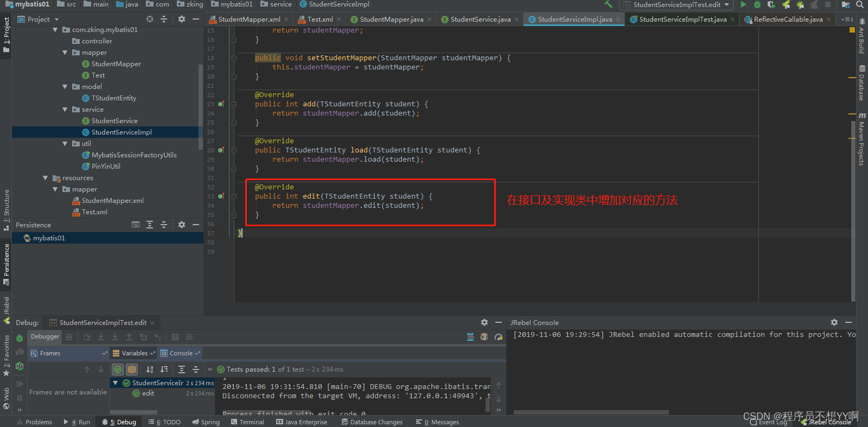Click the Build project hammer icon
The width and height of the screenshot is (868, 427).
[x=609, y=4]
